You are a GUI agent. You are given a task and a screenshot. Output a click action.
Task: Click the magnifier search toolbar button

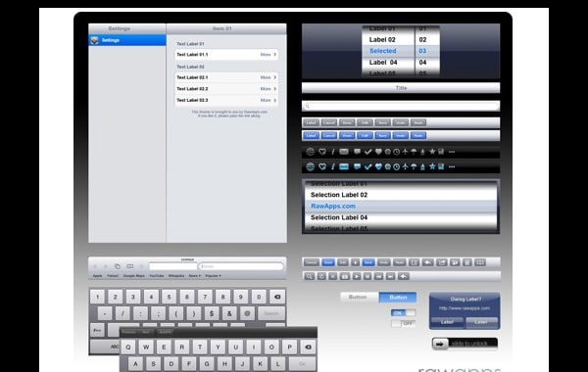coord(310,276)
